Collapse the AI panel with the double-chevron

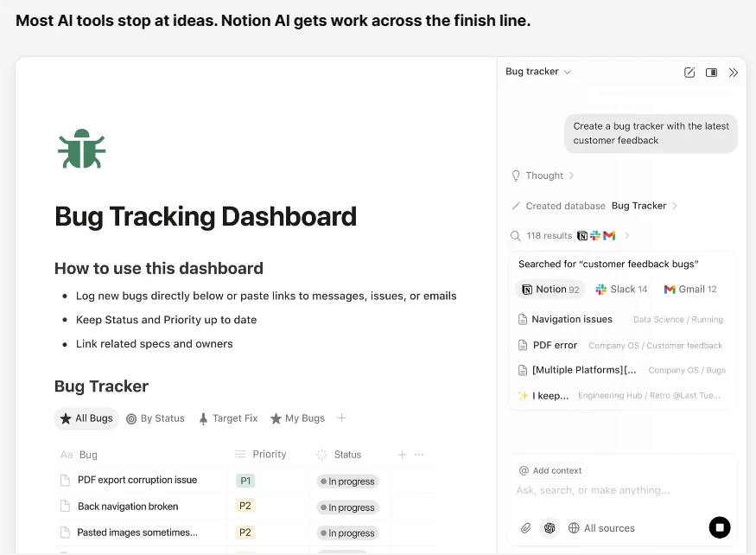coord(734,73)
